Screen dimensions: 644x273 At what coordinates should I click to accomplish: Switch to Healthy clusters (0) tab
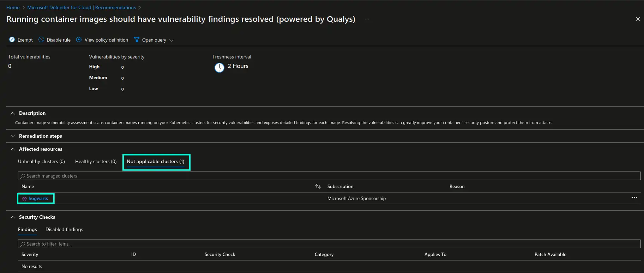pos(96,161)
